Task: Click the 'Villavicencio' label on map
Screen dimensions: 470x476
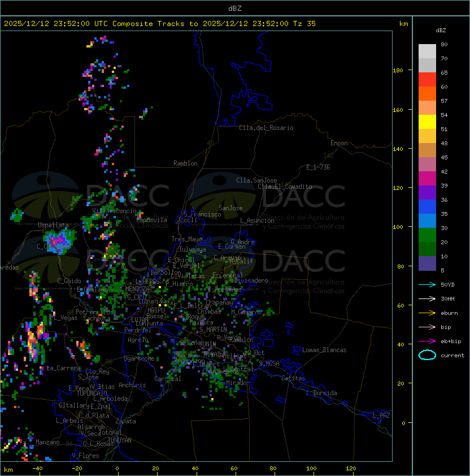Action: click(x=114, y=211)
